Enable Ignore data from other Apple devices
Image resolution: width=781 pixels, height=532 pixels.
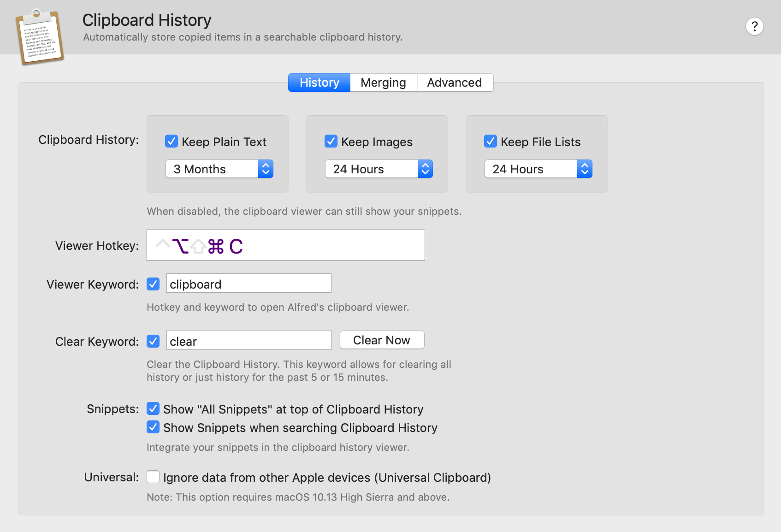click(x=153, y=477)
